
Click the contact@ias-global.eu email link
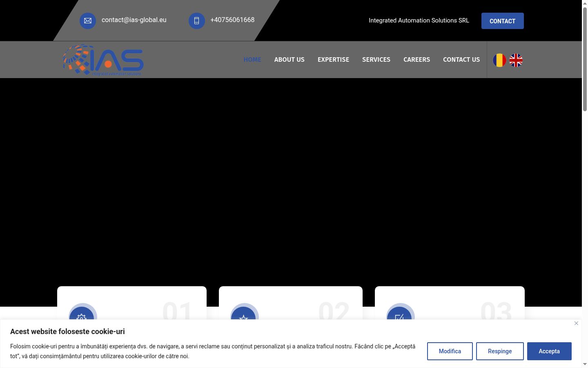tap(134, 20)
